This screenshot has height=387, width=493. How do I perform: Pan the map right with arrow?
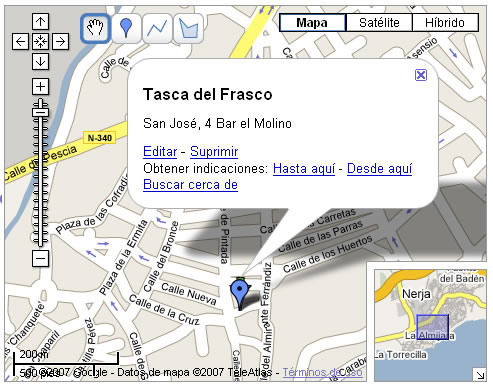point(60,42)
